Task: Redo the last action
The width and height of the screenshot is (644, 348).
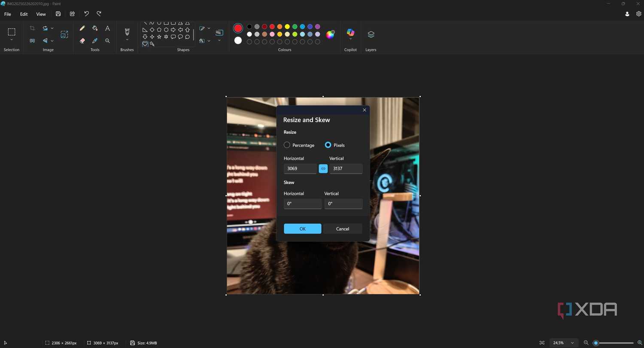Action: point(99,14)
